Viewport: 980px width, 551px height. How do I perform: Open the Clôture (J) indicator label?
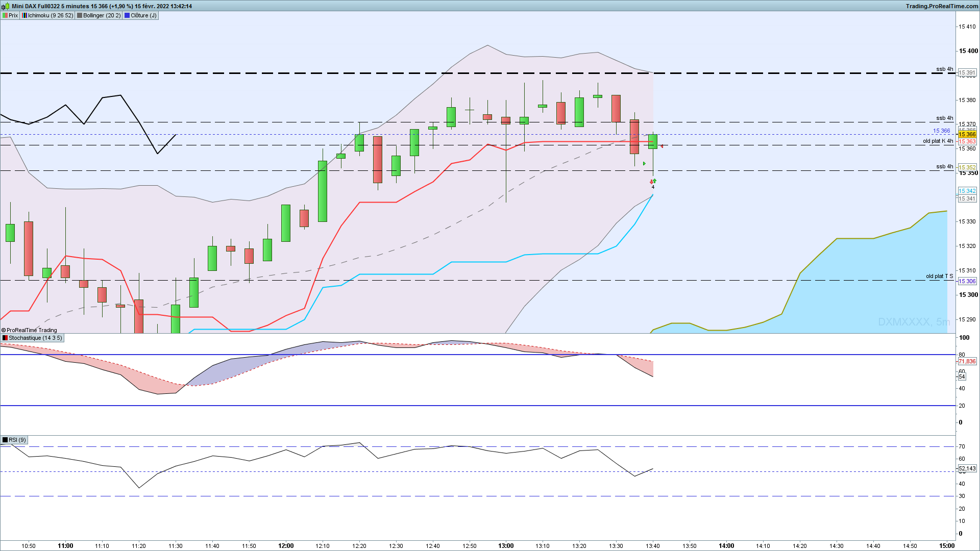point(143,15)
